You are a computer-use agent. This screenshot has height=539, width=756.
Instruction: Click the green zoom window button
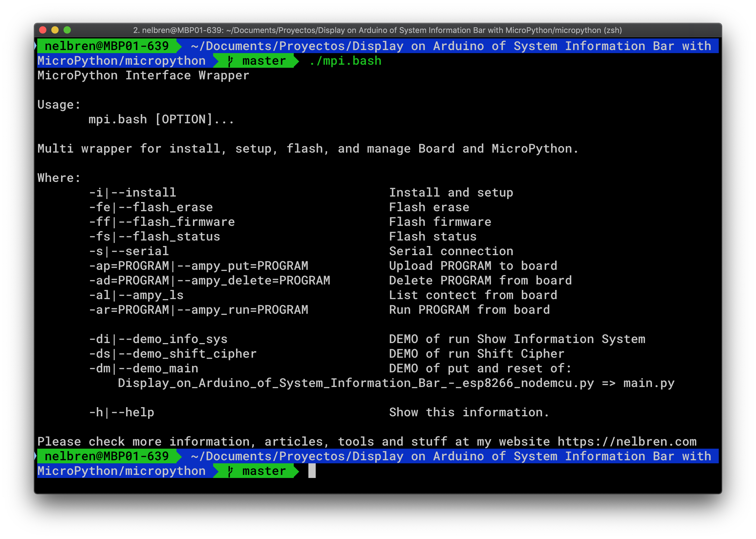pos(67,30)
